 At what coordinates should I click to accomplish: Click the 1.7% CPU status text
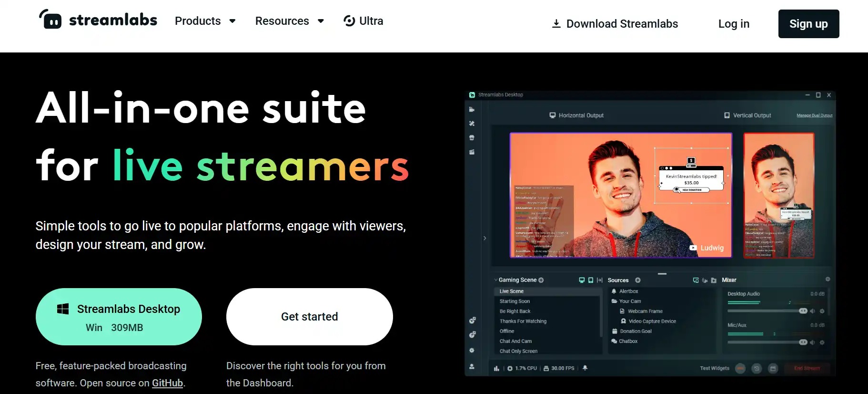(525, 368)
